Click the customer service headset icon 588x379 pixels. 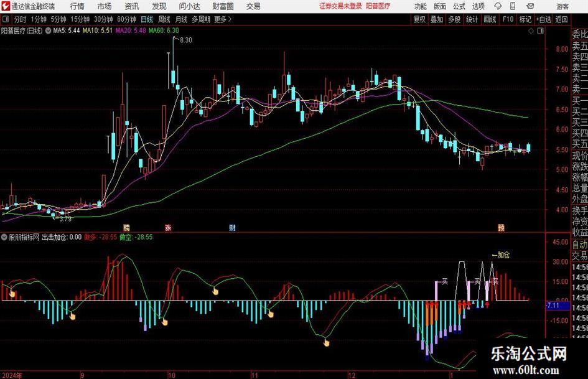[498, 6]
